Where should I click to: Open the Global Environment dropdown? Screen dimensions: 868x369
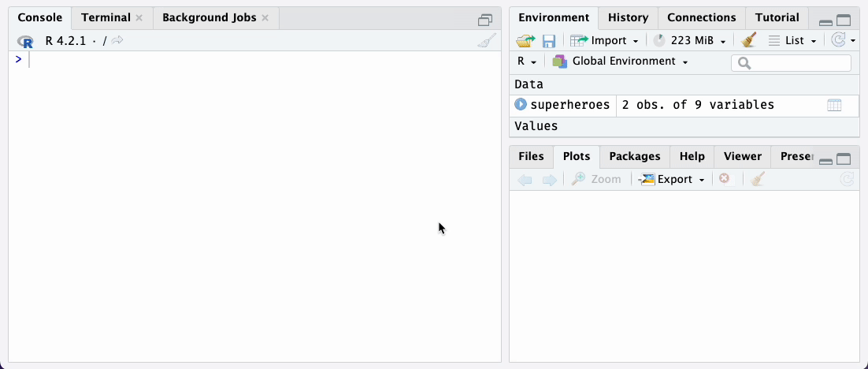621,61
